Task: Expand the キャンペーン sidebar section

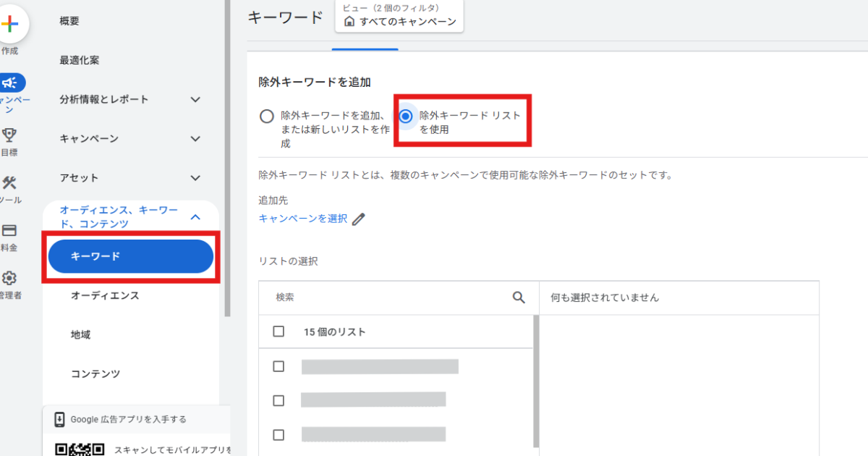Action: coord(195,138)
